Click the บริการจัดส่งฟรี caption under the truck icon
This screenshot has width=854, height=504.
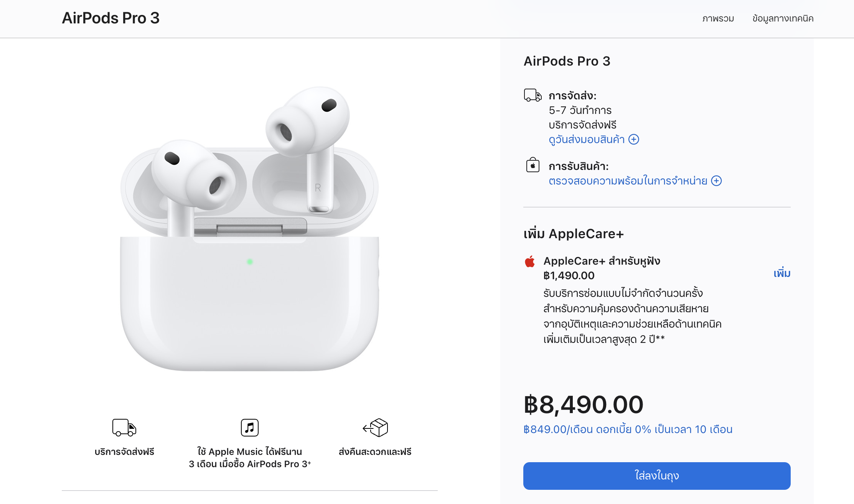[124, 452]
